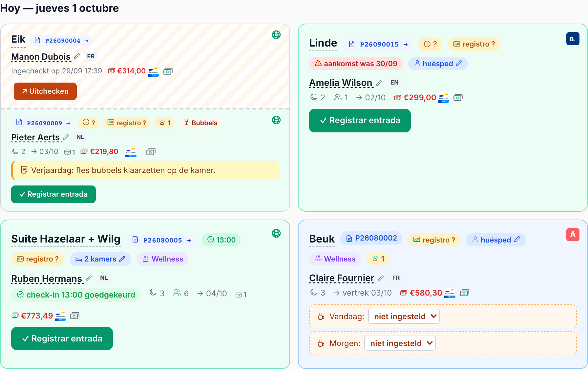
Task: Open Vandaag breakfast dropdown
Action: click(404, 316)
